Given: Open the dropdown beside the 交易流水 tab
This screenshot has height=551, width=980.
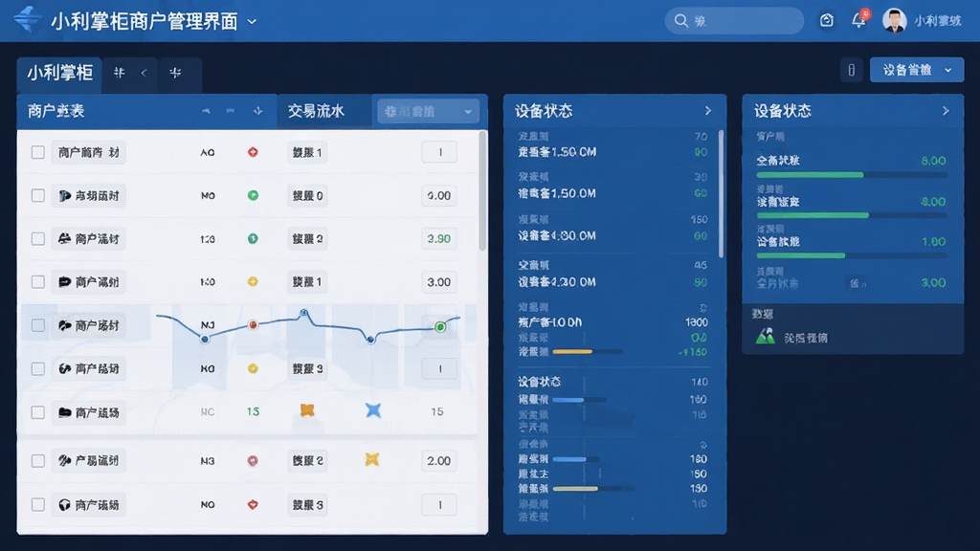Looking at the screenshot, I should [428, 111].
